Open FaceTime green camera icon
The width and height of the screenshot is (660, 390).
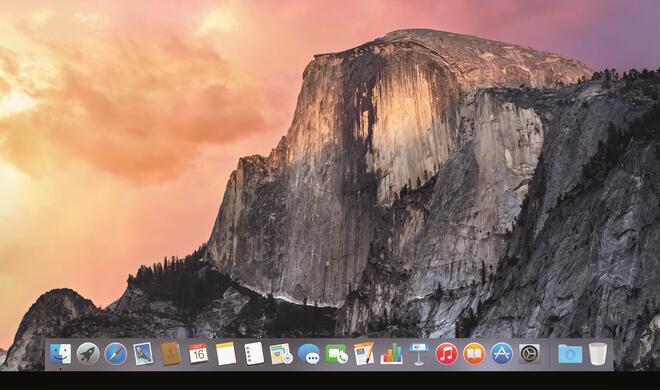tap(336, 354)
